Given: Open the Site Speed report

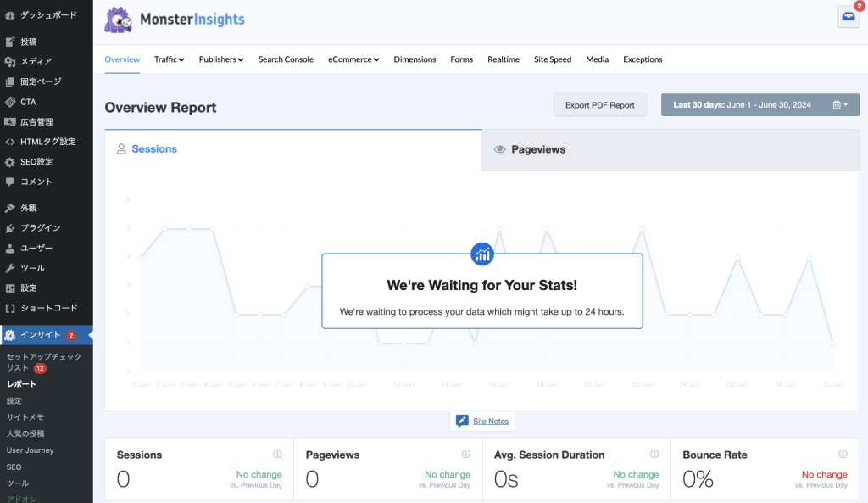Looking at the screenshot, I should [552, 59].
